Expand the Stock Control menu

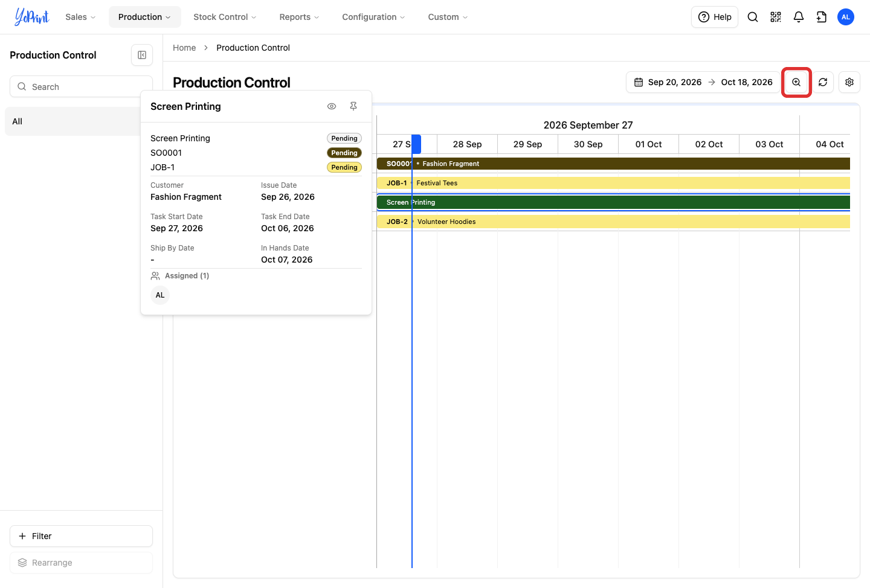pos(225,17)
